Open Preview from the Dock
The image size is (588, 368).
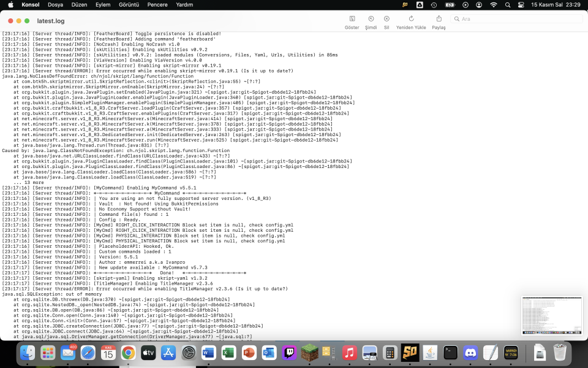point(370,353)
